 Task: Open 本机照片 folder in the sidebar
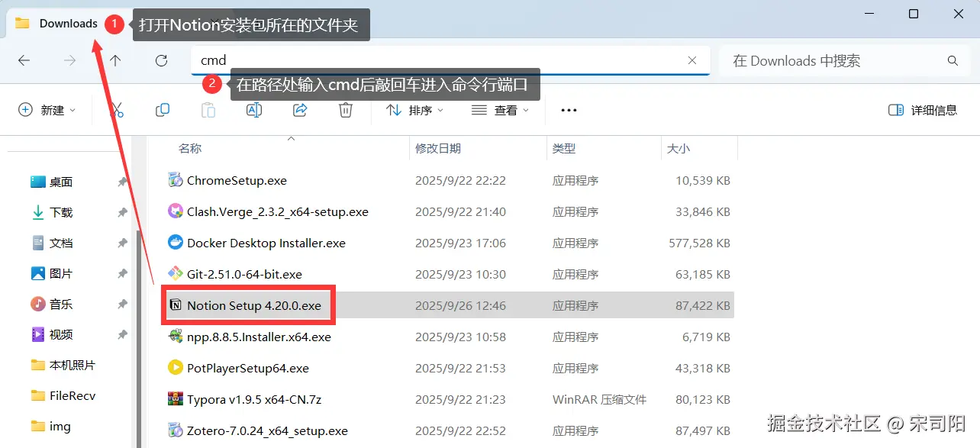[x=73, y=365]
